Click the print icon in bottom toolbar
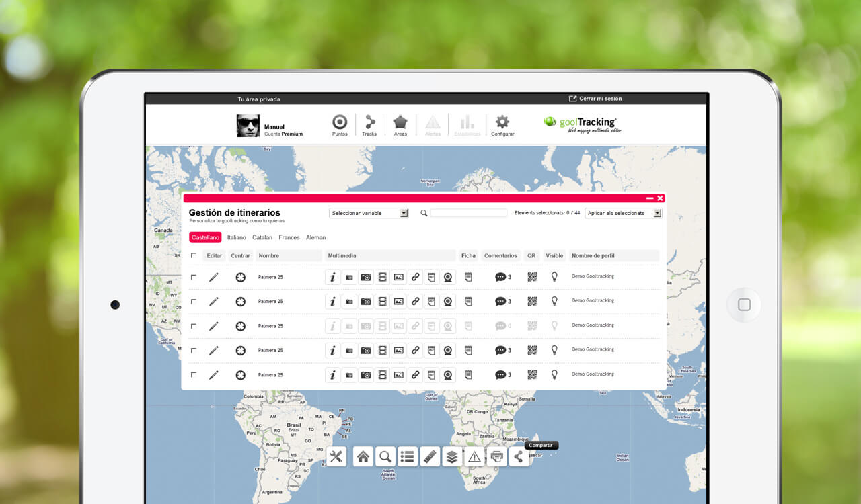The height and width of the screenshot is (504, 861). [496, 457]
